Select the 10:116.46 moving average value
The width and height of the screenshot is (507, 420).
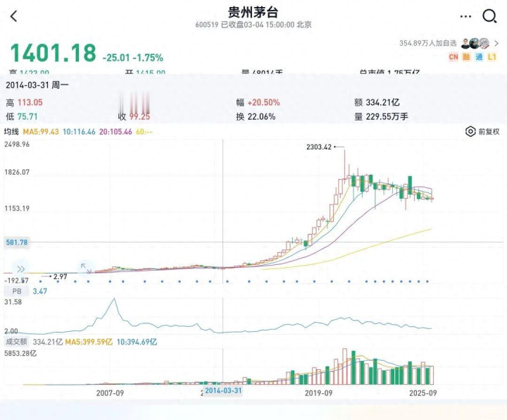tap(79, 132)
